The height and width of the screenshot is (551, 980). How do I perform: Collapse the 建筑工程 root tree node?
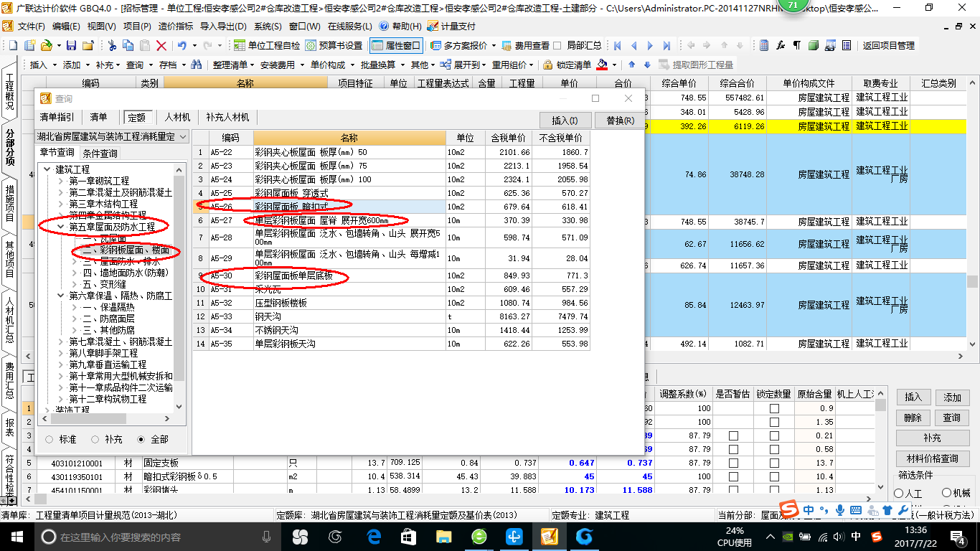pos(47,169)
